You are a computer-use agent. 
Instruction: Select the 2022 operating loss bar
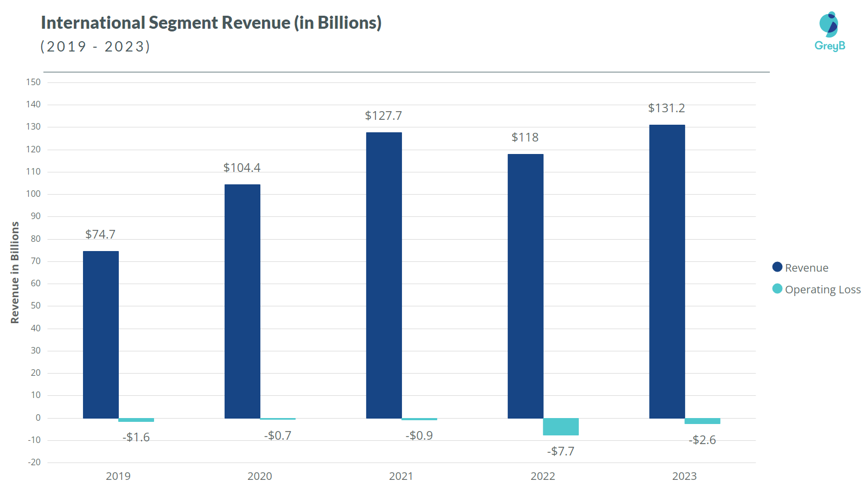tap(562, 426)
